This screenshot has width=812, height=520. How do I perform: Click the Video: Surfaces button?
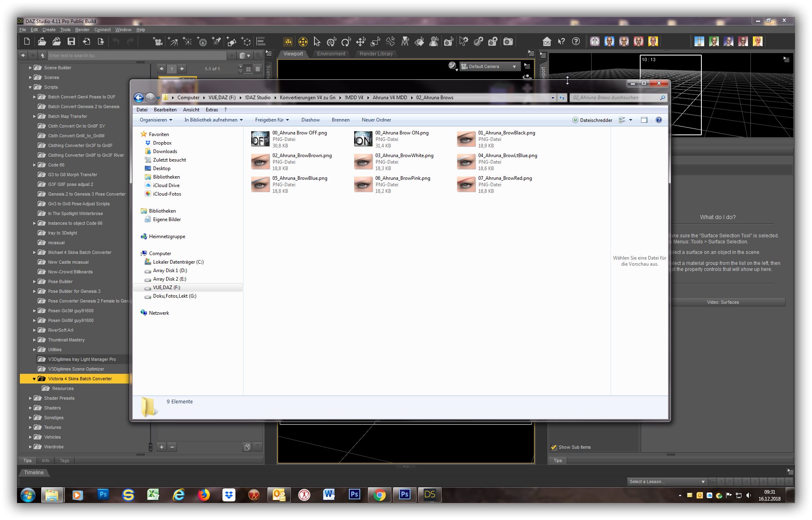[722, 302]
